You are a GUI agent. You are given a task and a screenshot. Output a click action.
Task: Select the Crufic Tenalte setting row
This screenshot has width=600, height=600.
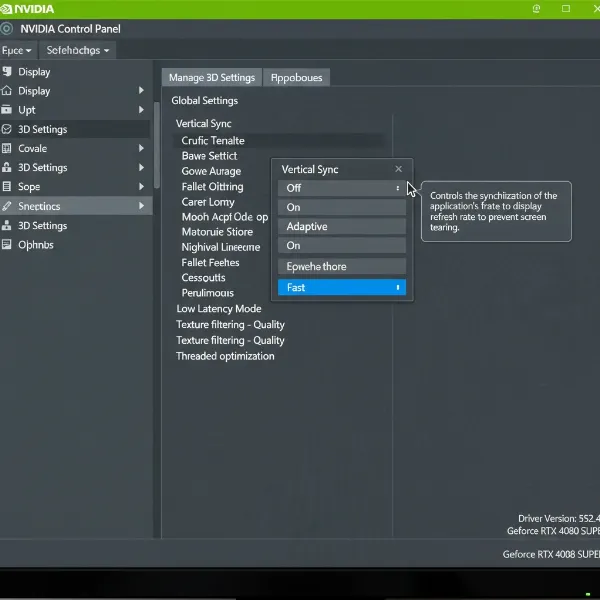pyautogui.click(x=278, y=140)
